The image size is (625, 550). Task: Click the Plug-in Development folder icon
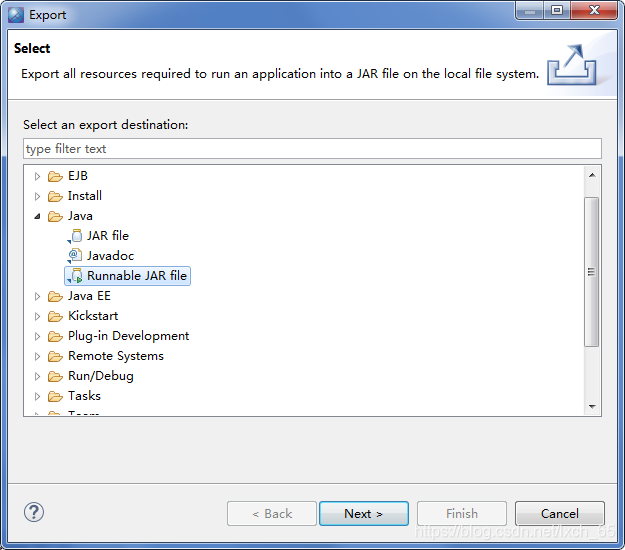click(55, 336)
